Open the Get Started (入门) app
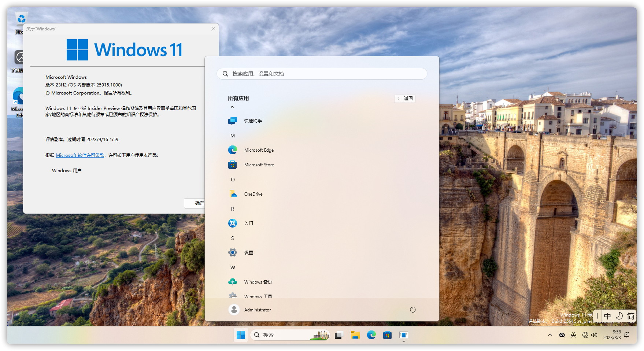Image resolution: width=644 pixels, height=351 pixels. pos(248,223)
